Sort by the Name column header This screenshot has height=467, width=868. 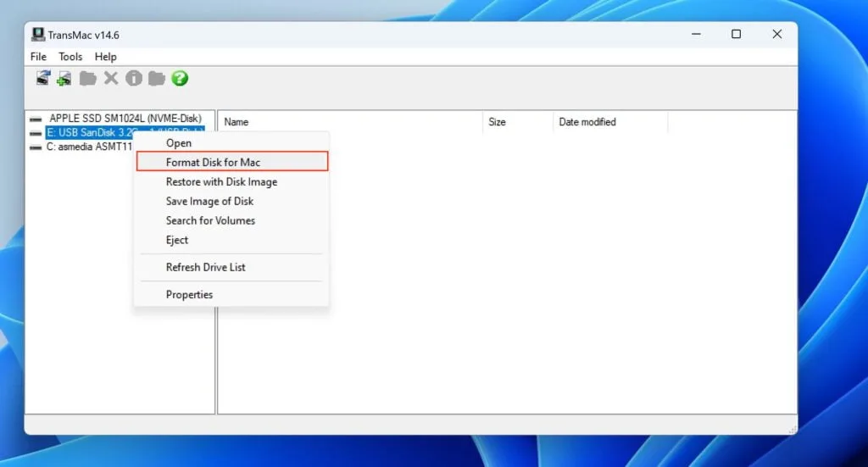click(x=351, y=122)
